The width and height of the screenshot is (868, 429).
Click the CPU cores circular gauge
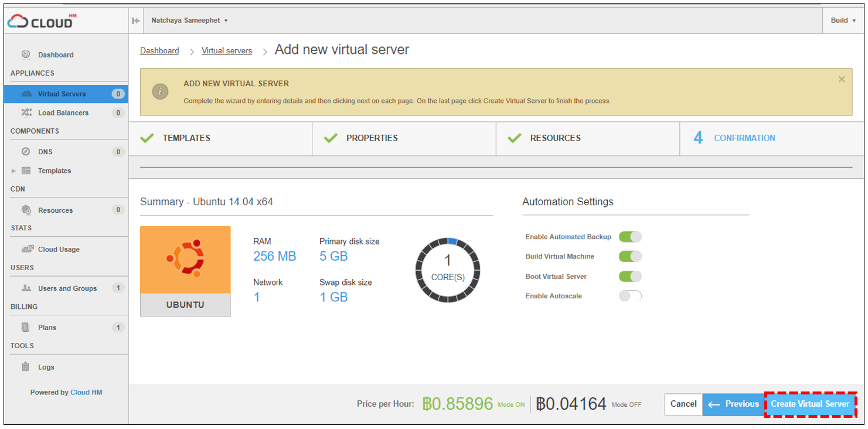pyautogui.click(x=448, y=270)
